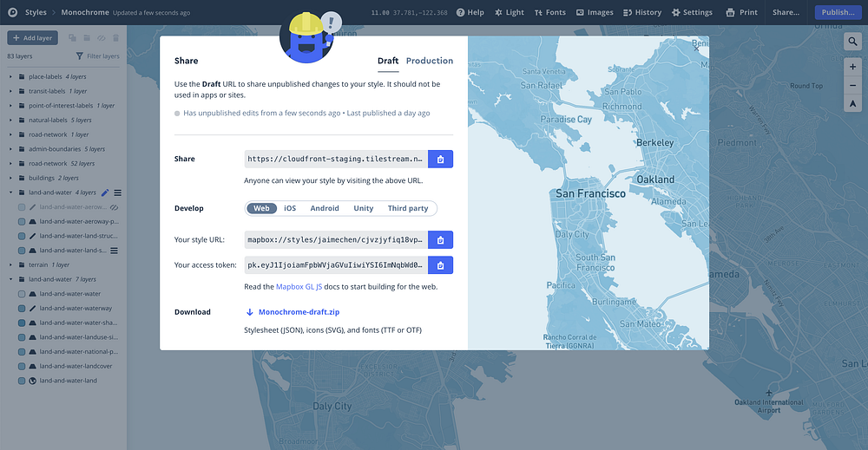
Task: Zoom out with the minus map control
Action: click(x=852, y=85)
